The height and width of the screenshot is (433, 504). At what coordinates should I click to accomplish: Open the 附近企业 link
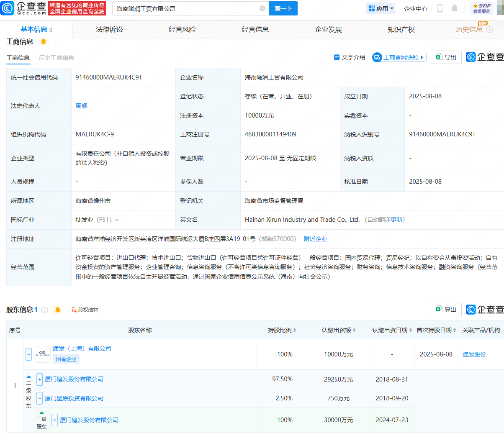[315, 239]
